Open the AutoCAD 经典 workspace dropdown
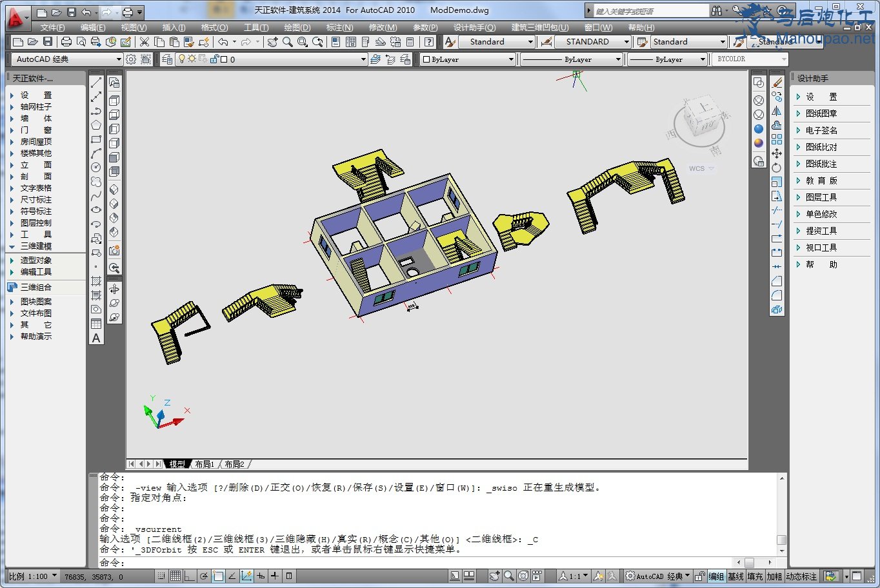This screenshot has width=880, height=588. coord(67,59)
